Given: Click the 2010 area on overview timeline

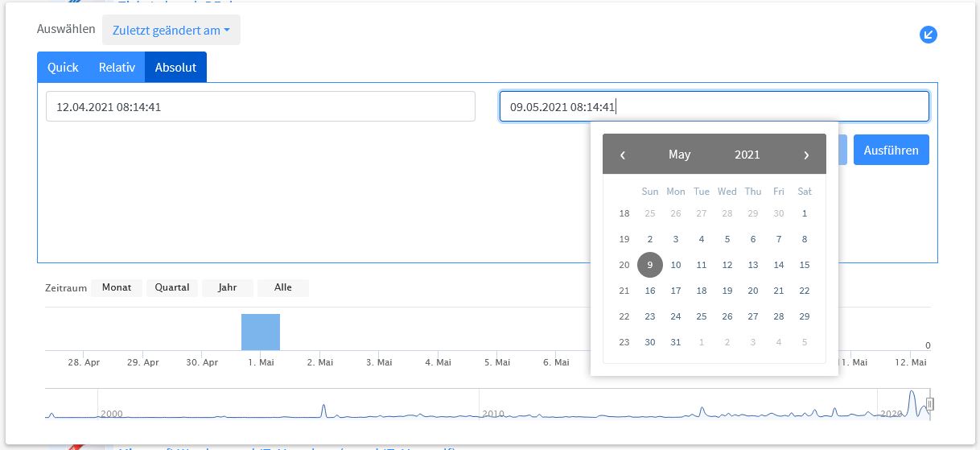Looking at the screenshot, I should (x=493, y=414).
